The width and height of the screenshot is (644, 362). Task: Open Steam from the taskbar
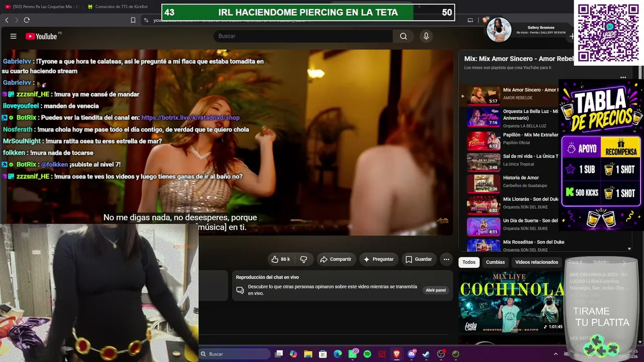pyautogui.click(x=426, y=354)
